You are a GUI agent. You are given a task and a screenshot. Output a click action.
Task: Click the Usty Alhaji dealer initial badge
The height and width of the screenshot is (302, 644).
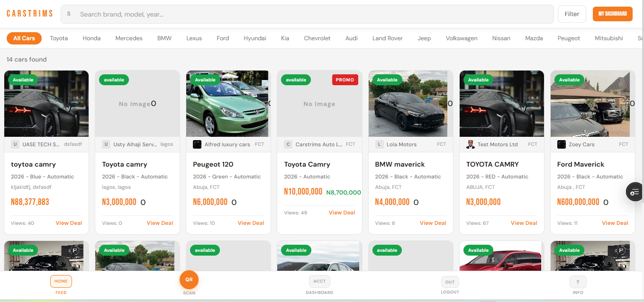[106, 144]
